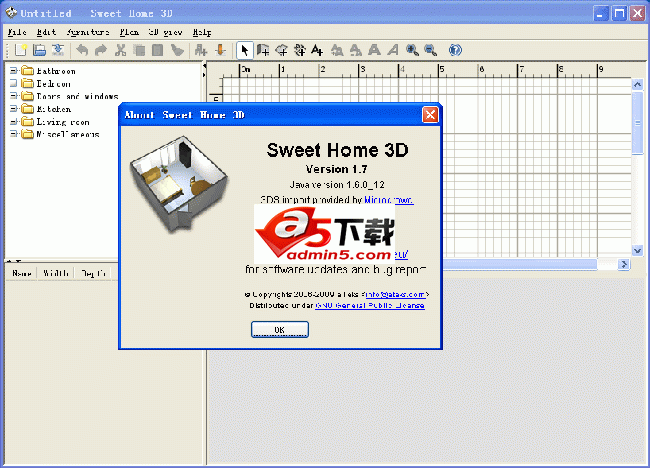Expand the Miscellaneous folder node
Viewport: 650px width, 468px height.
13,134
